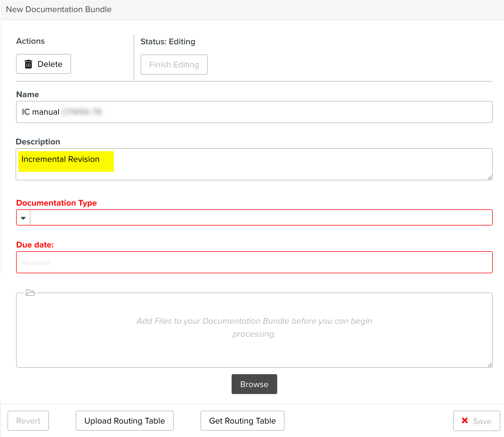Click the trash can icon
This screenshot has width=504, height=437.
point(28,64)
